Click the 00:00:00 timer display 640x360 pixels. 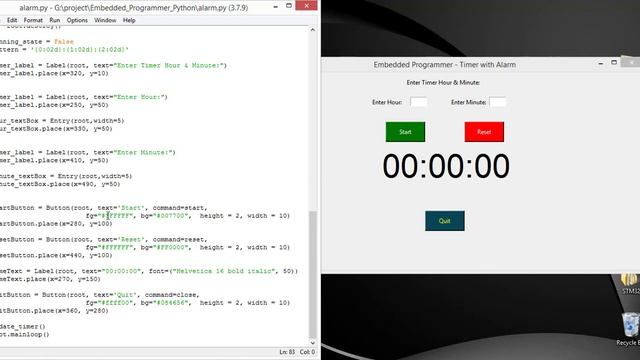pyautogui.click(x=446, y=166)
